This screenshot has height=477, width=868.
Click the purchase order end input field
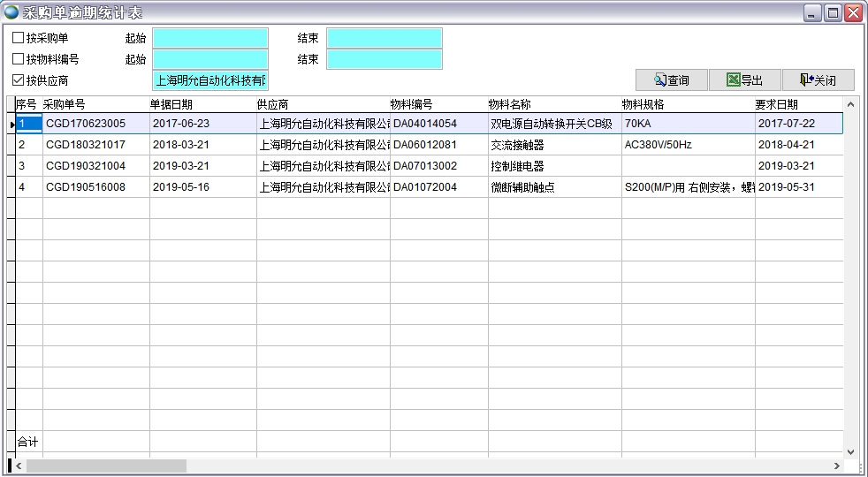pyautogui.click(x=384, y=38)
